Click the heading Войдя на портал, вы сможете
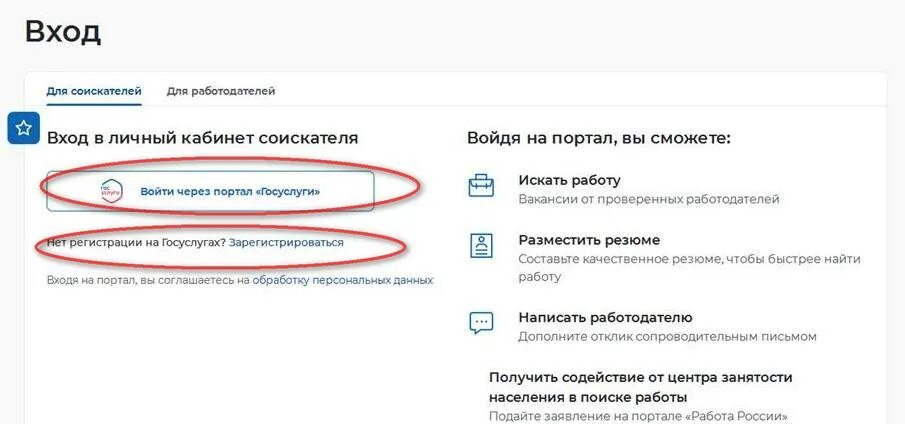 [599, 138]
